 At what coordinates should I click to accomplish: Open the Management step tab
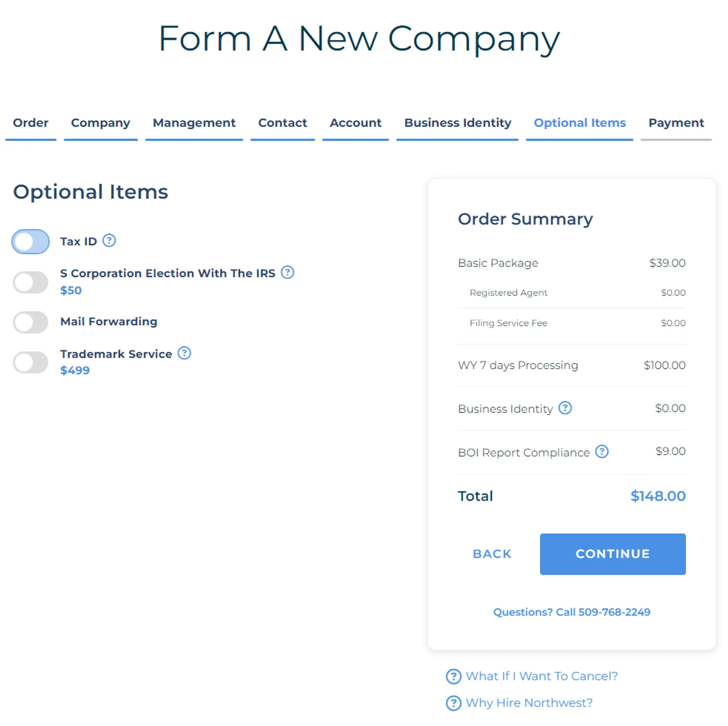(x=194, y=123)
